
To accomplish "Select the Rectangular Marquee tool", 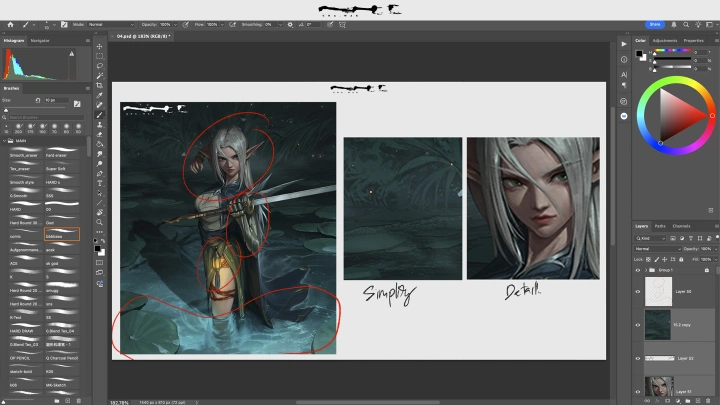I will click(x=99, y=56).
